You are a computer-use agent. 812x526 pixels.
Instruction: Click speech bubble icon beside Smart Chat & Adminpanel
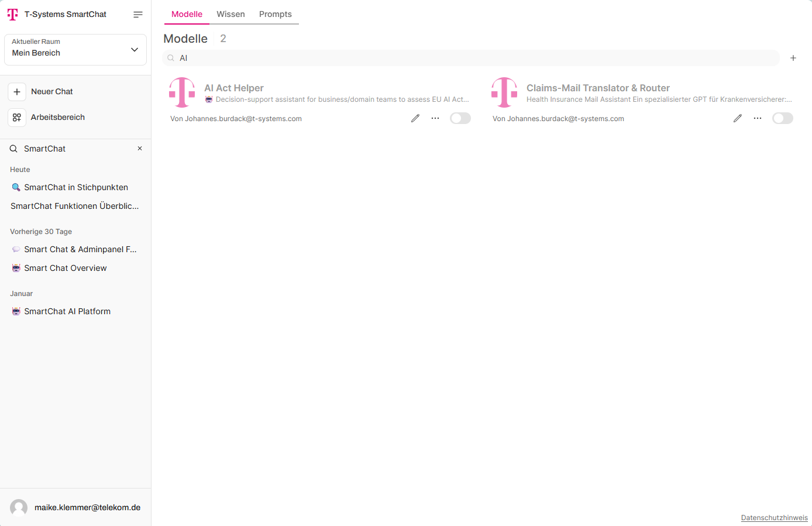click(16, 249)
